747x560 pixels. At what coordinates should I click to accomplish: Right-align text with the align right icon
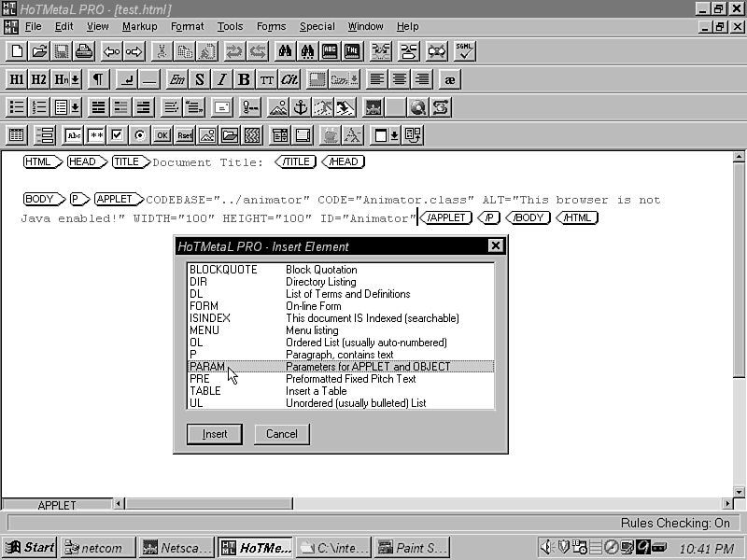[x=422, y=79]
